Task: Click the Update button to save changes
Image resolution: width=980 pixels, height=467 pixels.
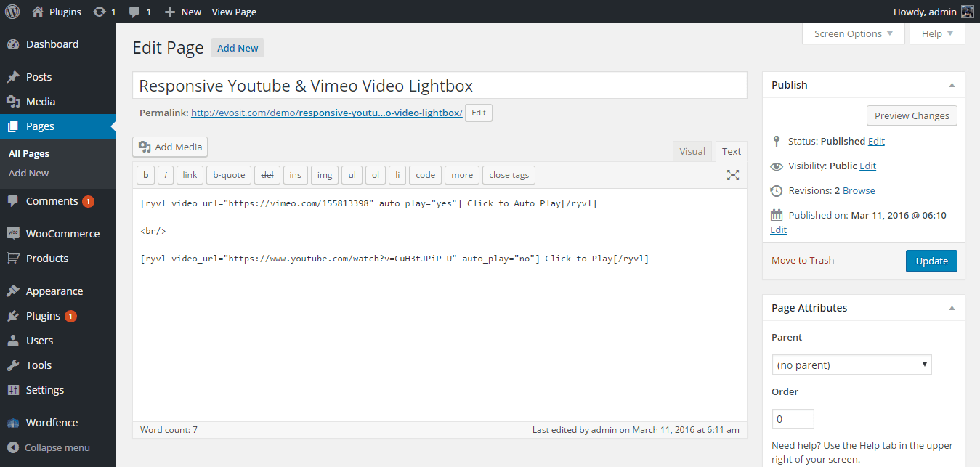Action: (x=931, y=261)
